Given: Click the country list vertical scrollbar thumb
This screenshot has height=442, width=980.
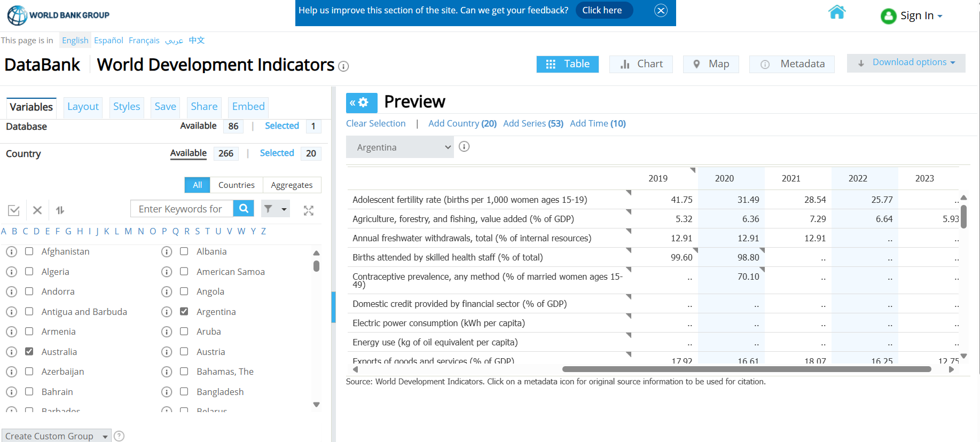Looking at the screenshot, I should 316,266.
